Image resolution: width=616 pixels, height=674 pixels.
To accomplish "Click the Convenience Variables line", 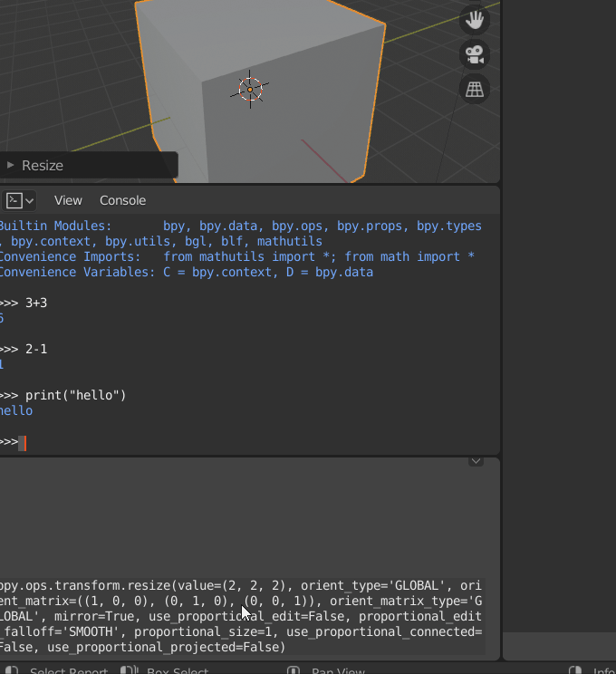I will 187,272.
